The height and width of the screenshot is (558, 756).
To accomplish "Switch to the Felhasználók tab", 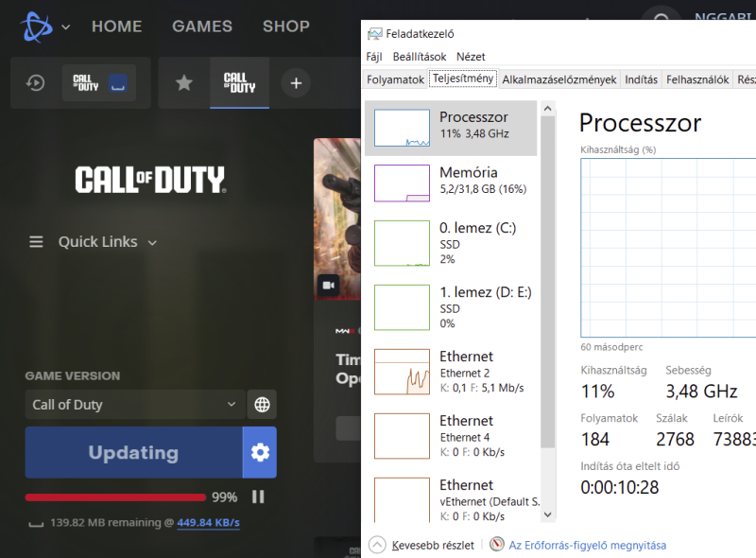I will point(697,79).
